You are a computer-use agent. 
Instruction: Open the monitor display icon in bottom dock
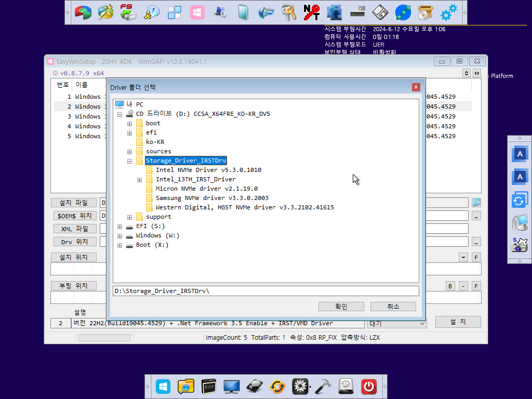point(232,387)
